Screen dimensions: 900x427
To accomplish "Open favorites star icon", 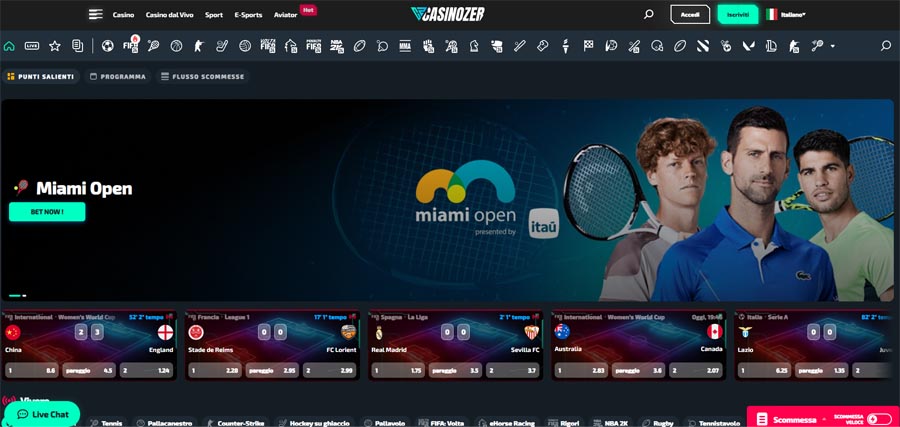I will coord(55,46).
